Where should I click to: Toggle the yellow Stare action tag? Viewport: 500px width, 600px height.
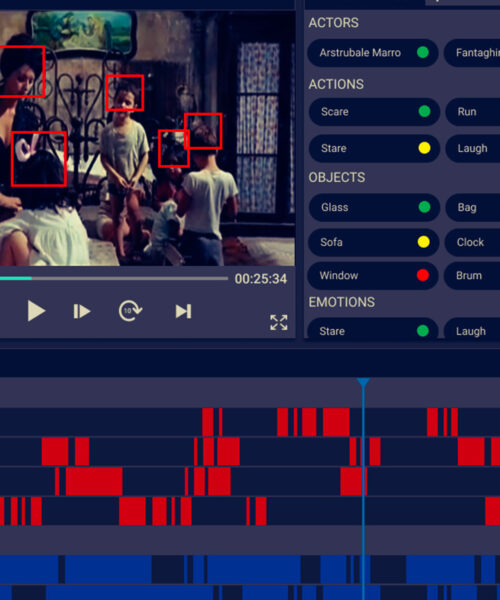(x=374, y=148)
